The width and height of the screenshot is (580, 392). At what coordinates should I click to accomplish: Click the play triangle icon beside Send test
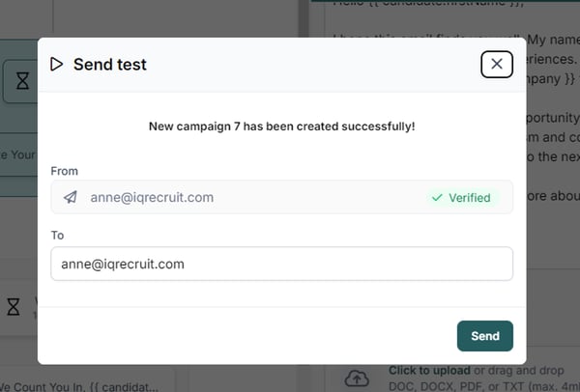57,65
